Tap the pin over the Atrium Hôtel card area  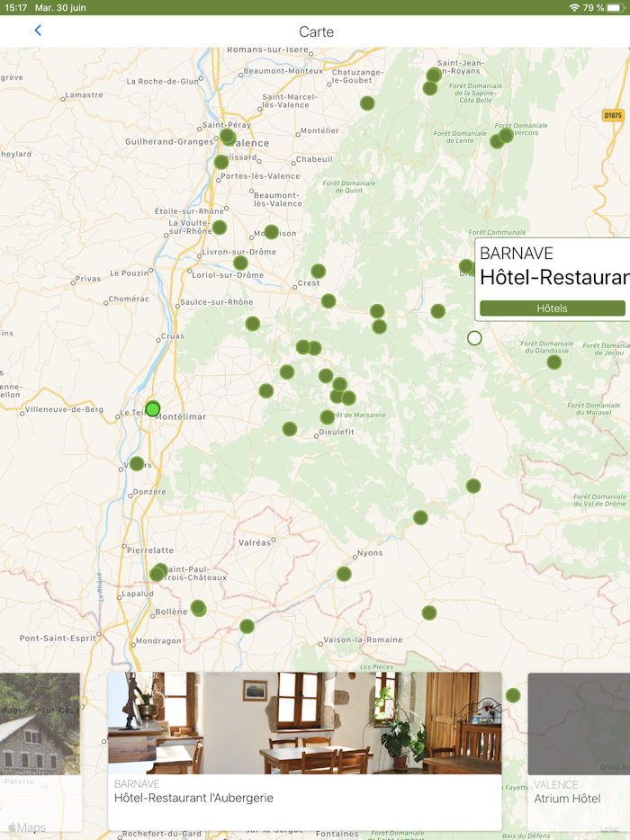click(513, 695)
